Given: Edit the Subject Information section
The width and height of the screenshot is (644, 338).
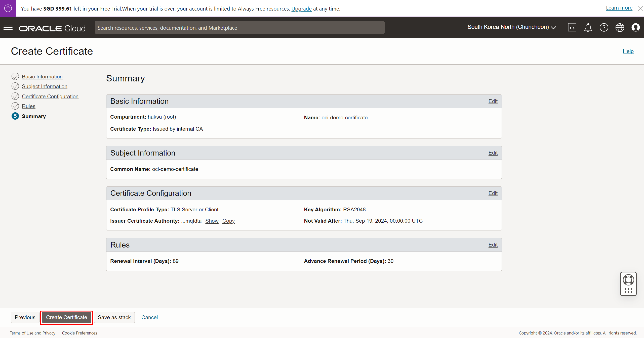Looking at the screenshot, I should pos(493,153).
